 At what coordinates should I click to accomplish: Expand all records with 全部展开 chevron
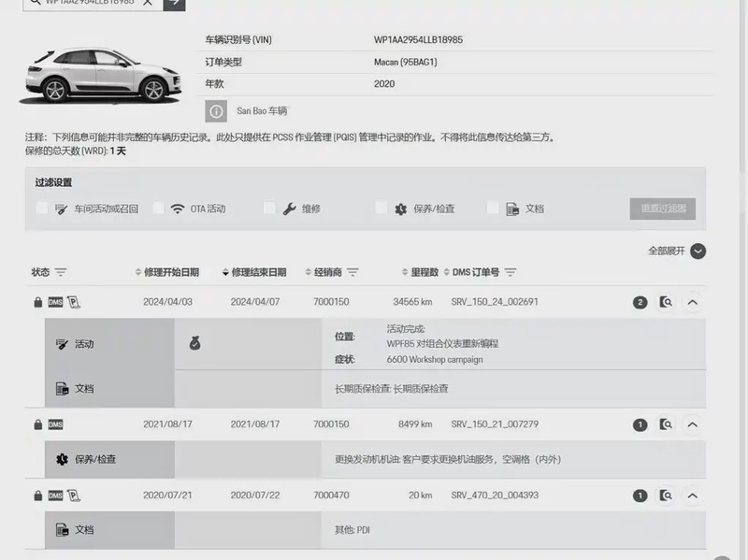tap(698, 251)
